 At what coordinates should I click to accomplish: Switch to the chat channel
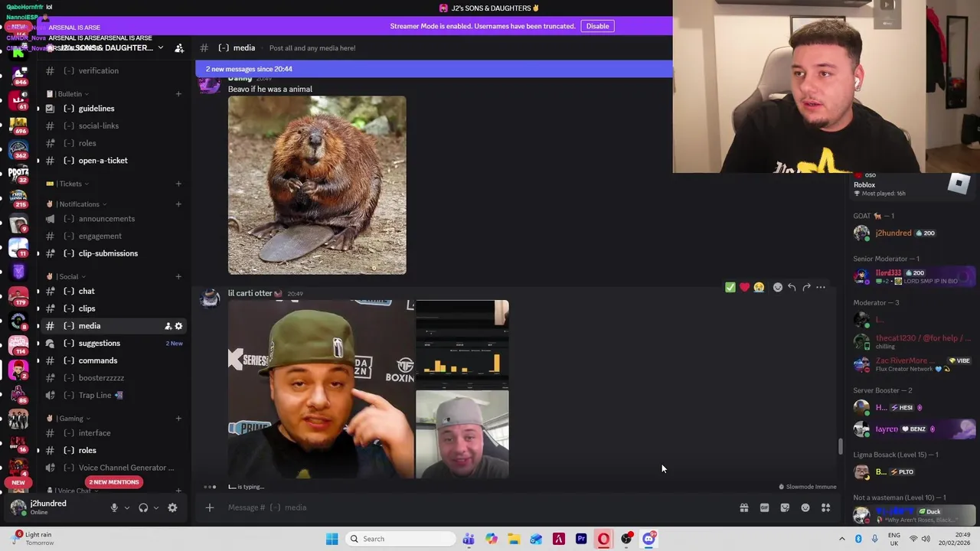[113, 292]
